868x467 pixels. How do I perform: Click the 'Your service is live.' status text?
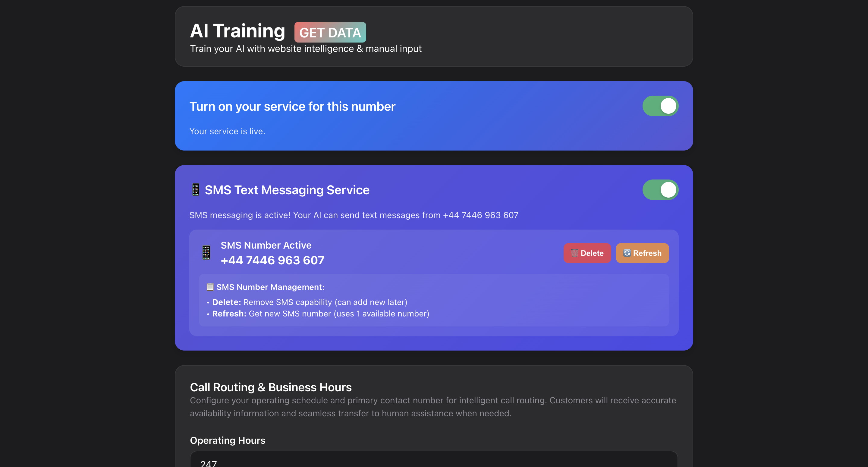[227, 131]
